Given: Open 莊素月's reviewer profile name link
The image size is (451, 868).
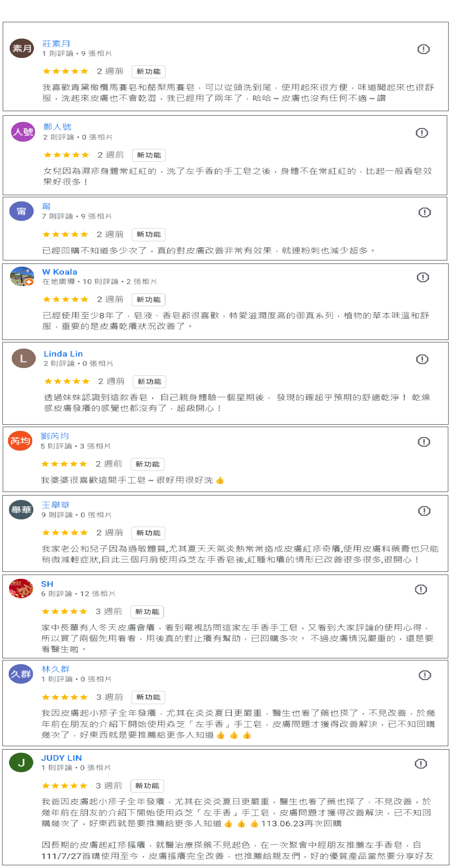Looking at the screenshot, I should pyautogui.click(x=56, y=44).
